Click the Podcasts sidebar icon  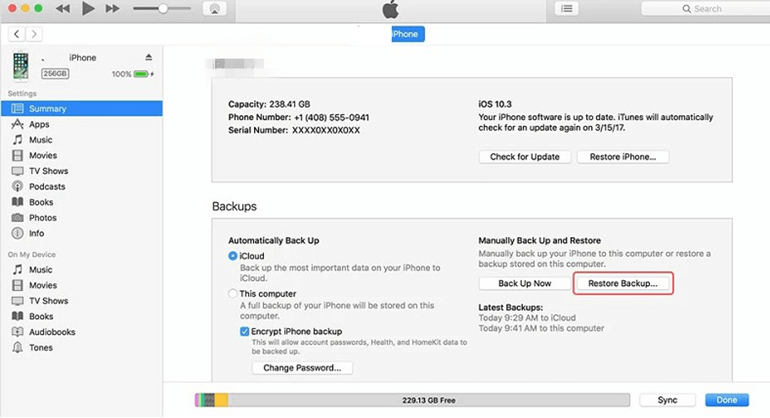click(18, 187)
